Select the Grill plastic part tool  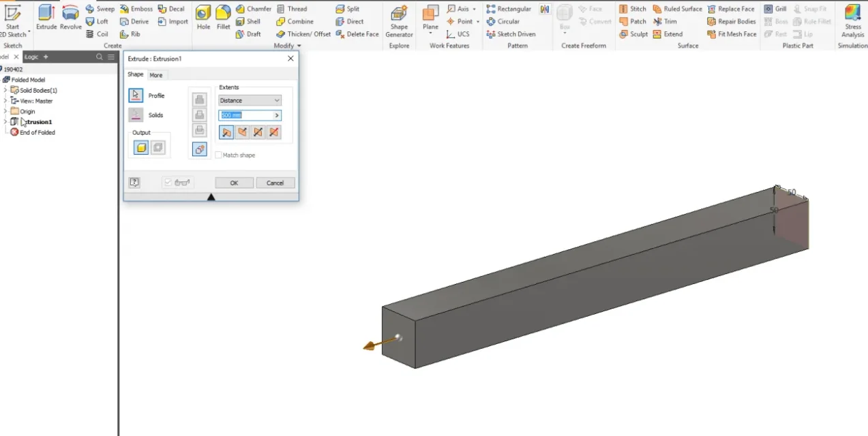775,9
